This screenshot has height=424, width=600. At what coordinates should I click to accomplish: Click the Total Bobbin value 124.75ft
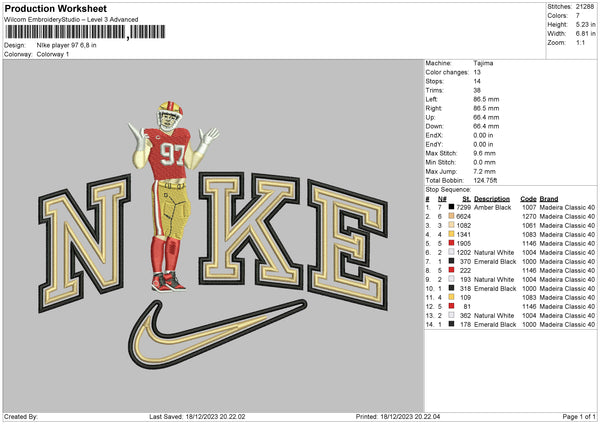[485, 180]
